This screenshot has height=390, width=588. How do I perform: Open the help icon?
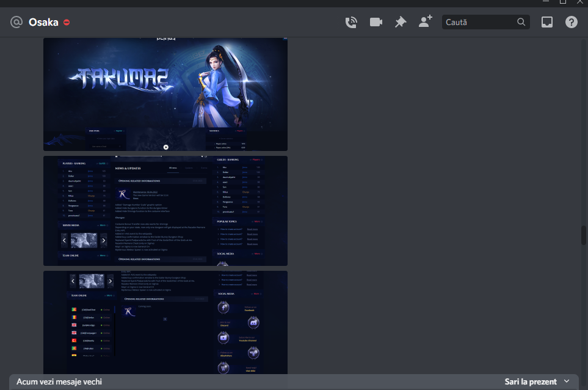571,22
